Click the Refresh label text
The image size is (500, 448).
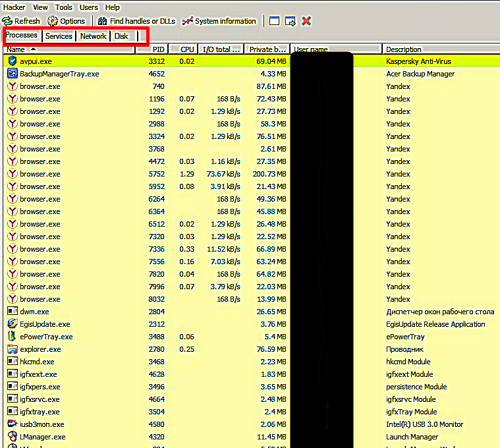pos(27,21)
